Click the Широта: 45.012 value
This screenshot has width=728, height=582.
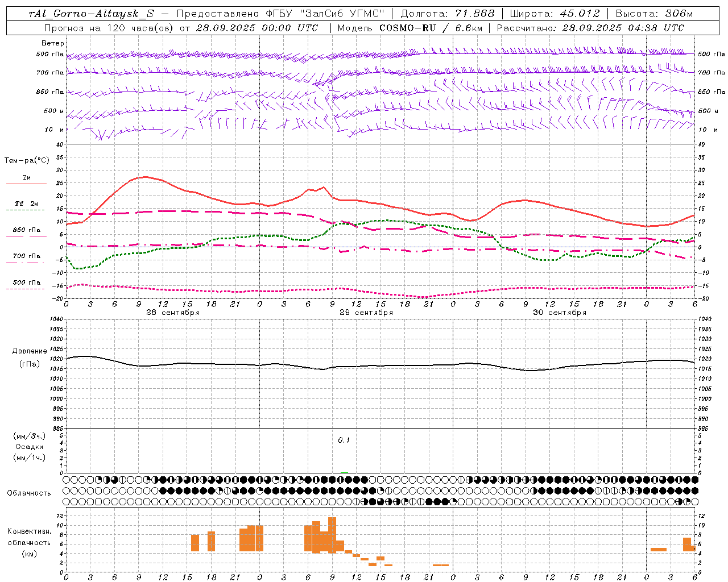pos(555,14)
